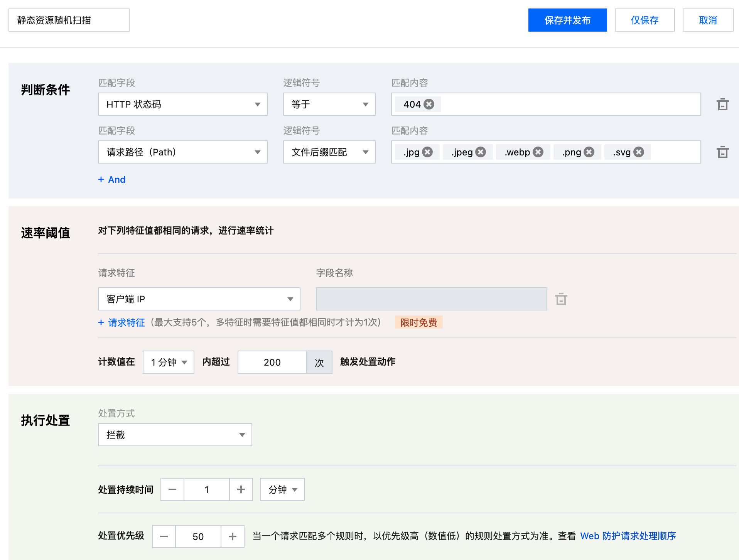Open the 文件后缀匹配 logic operator dropdown

click(329, 152)
